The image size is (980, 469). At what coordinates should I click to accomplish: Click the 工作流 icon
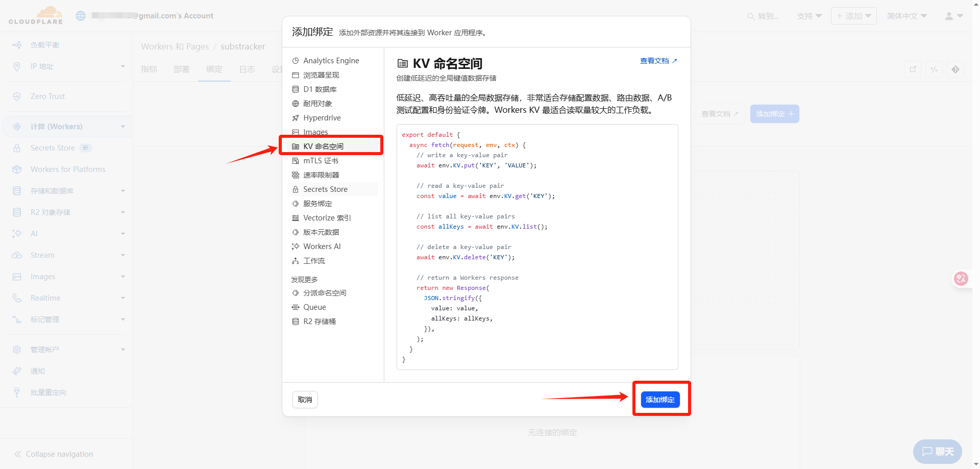click(296, 261)
